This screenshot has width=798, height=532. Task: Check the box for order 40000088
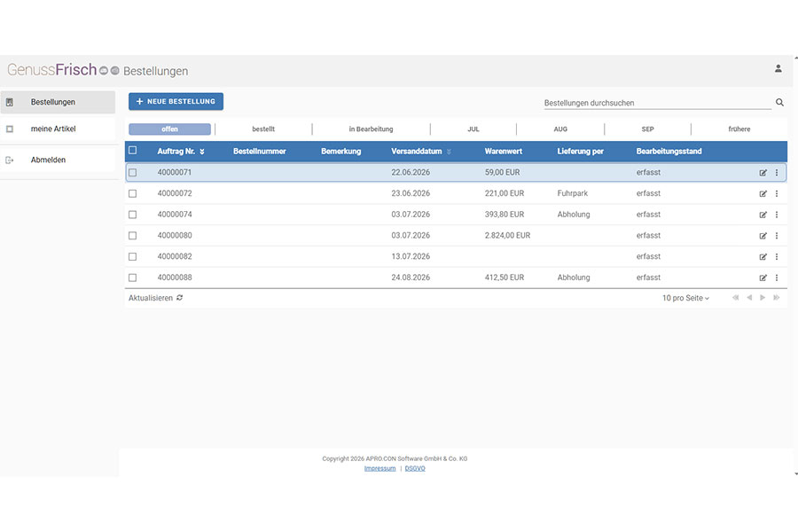click(133, 278)
